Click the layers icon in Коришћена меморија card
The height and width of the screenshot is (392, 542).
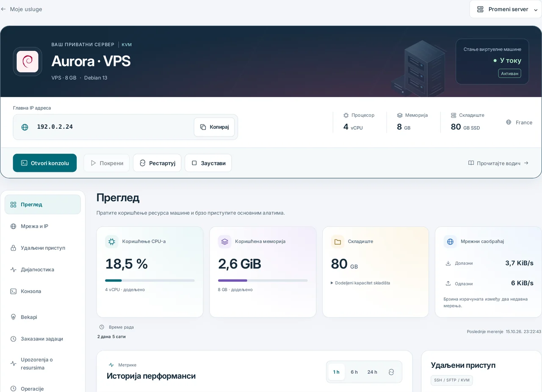(224, 242)
